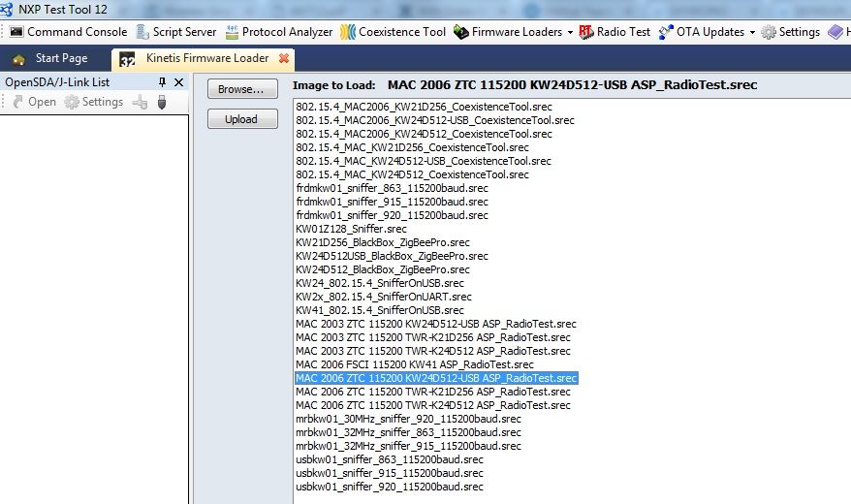The image size is (851, 504).
Task: Open the Script Server tool
Action: pos(176,32)
